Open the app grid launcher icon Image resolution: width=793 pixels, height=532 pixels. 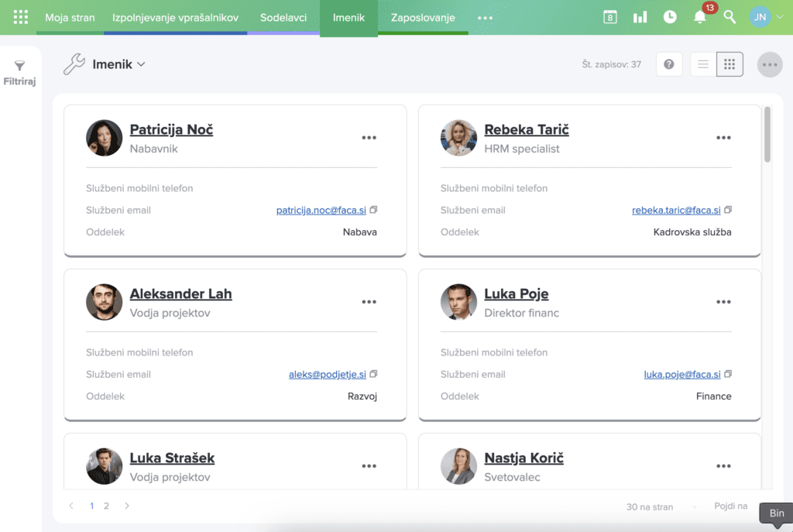[x=21, y=17]
